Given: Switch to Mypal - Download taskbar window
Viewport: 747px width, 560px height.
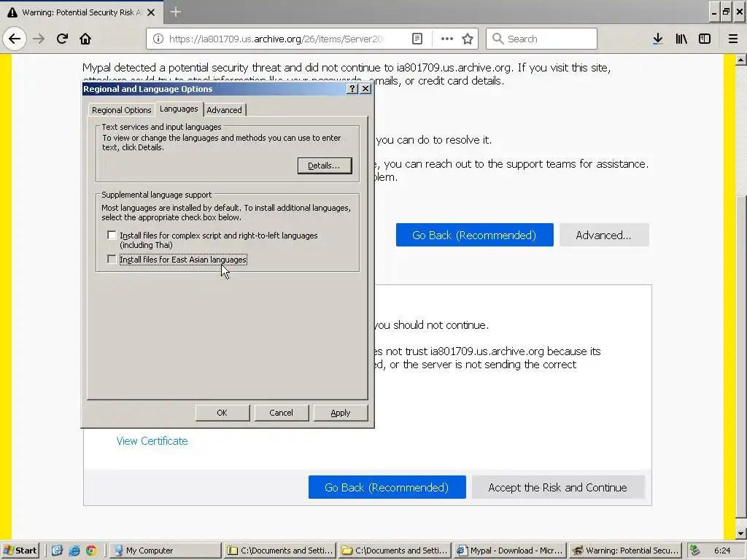Looking at the screenshot, I should [510, 551].
